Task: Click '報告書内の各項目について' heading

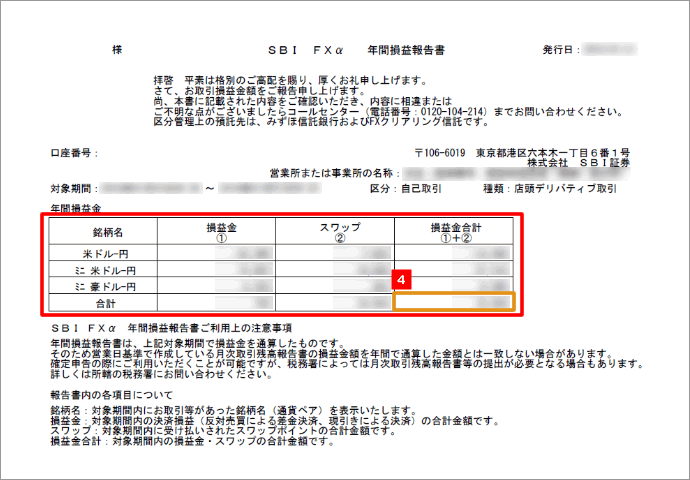Action: click(x=112, y=395)
